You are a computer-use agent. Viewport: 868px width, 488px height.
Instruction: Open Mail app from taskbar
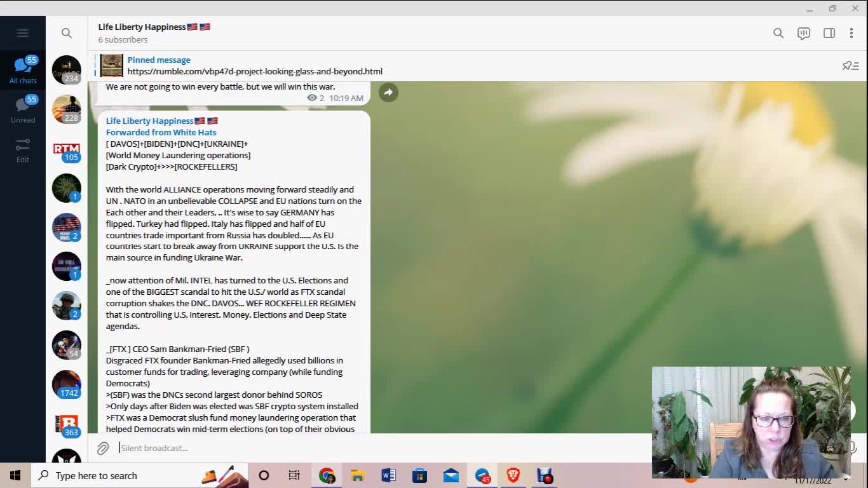tap(451, 475)
